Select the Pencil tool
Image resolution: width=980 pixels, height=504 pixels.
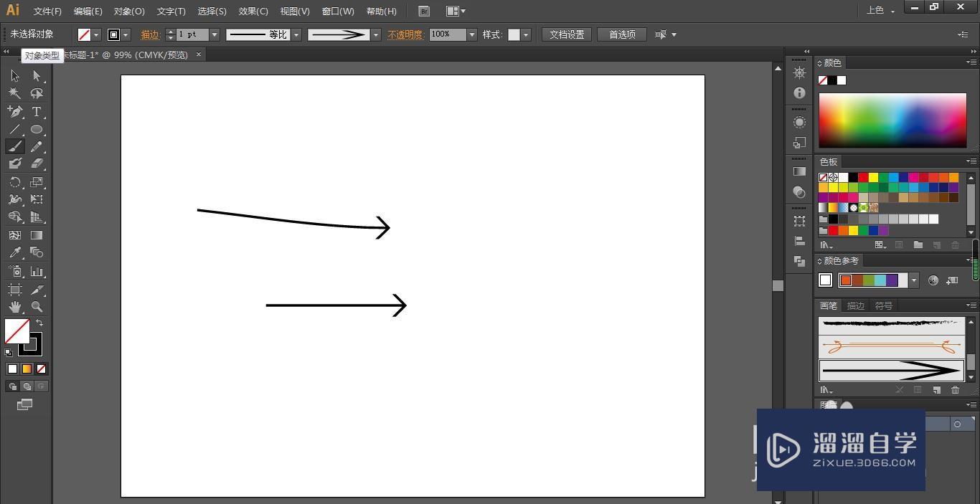pos(37,146)
